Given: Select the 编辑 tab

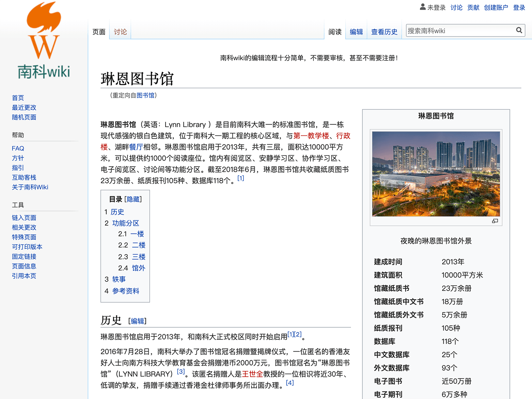Looking at the screenshot, I should tap(355, 32).
